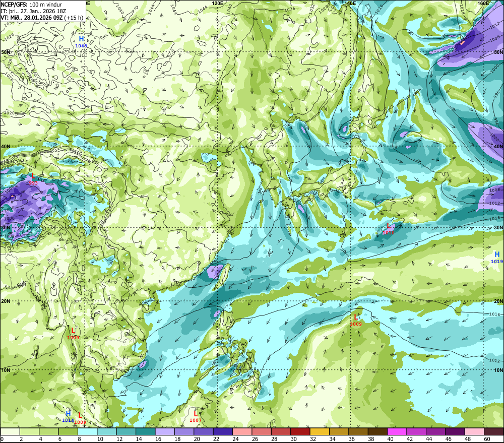Image resolution: width=504 pixels, height=443 pixels.
Task: Select the dark red 30–32 legend swatch
Action: pyautogui.click(x=300, y=431)
